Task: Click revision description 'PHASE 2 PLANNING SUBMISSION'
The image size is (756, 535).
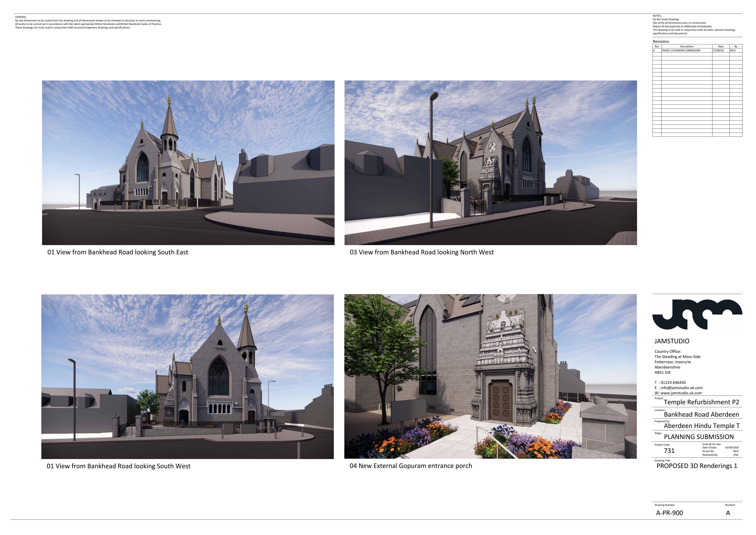Action: point(681,50)
